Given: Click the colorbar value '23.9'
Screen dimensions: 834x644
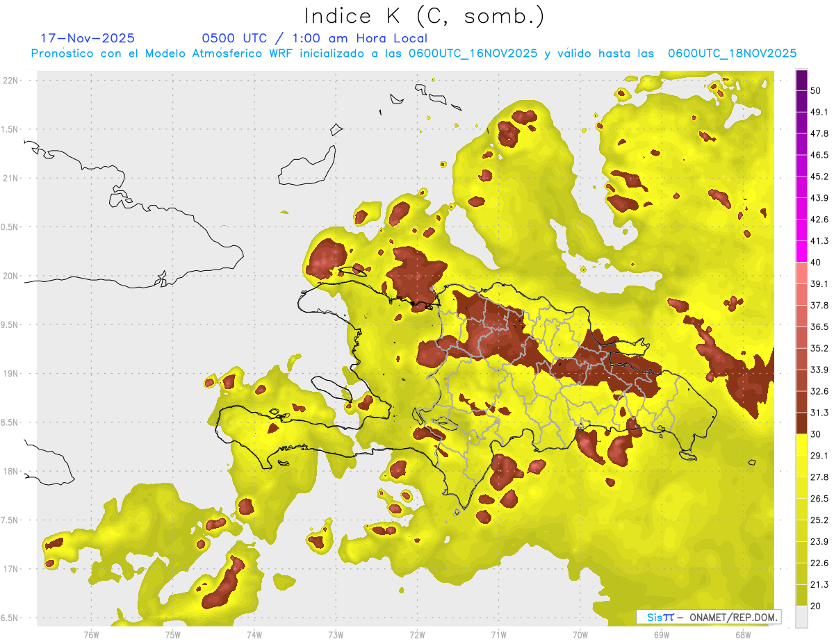Looking at the screenshot, I should (x=819, y=542).
